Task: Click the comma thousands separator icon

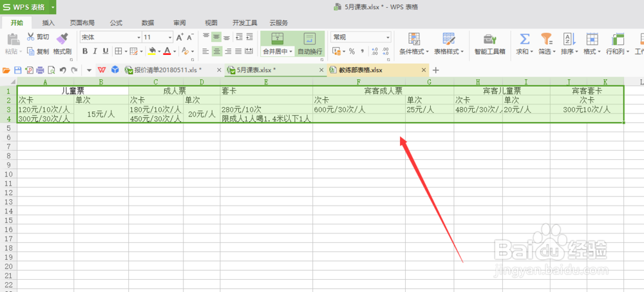Action: [362, 52]
